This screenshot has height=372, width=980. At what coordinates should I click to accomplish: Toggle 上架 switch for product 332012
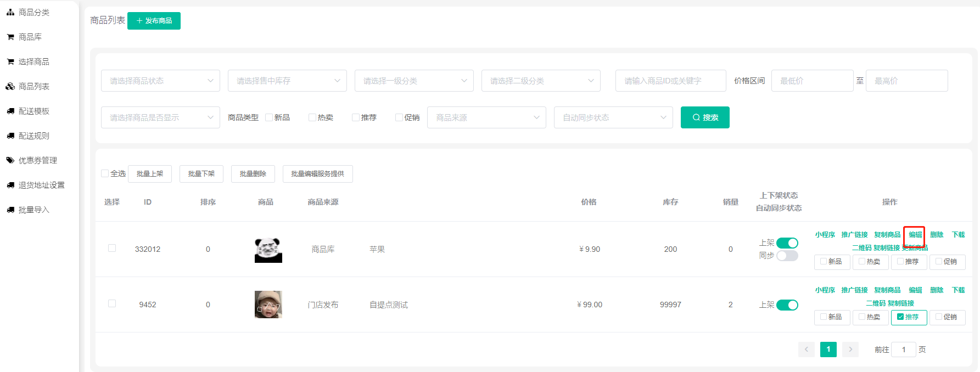pyautogui.click(x=787, y=243)
